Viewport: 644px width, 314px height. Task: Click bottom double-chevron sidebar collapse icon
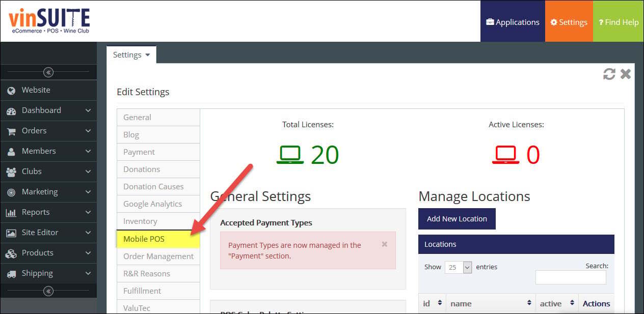48,291
